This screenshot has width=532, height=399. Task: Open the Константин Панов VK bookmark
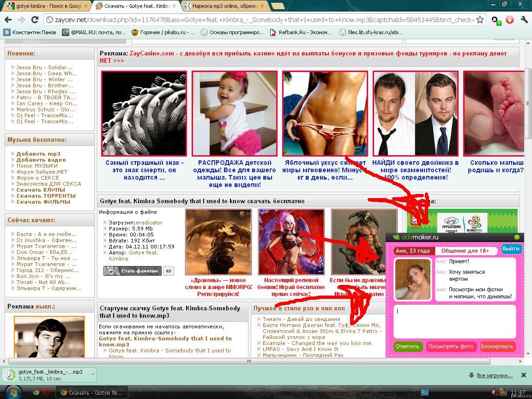(30, 33)
